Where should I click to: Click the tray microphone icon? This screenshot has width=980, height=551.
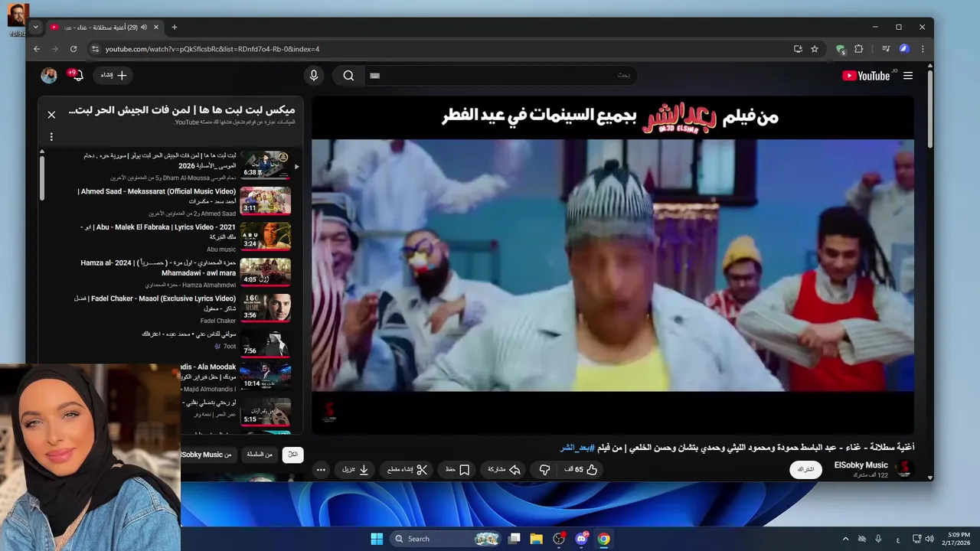tap(878, 539)
